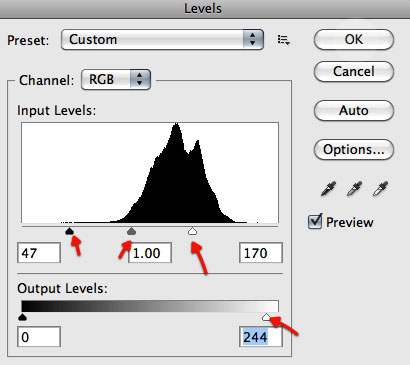Select the black point eyedropper
Image resolution: width=410 pixels, height=365 pixels.
pos(328,189)
